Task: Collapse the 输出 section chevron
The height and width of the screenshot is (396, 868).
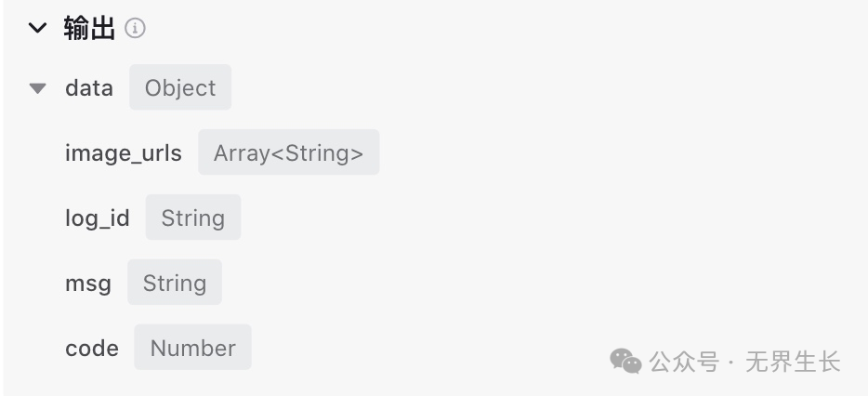Action: 37,29
